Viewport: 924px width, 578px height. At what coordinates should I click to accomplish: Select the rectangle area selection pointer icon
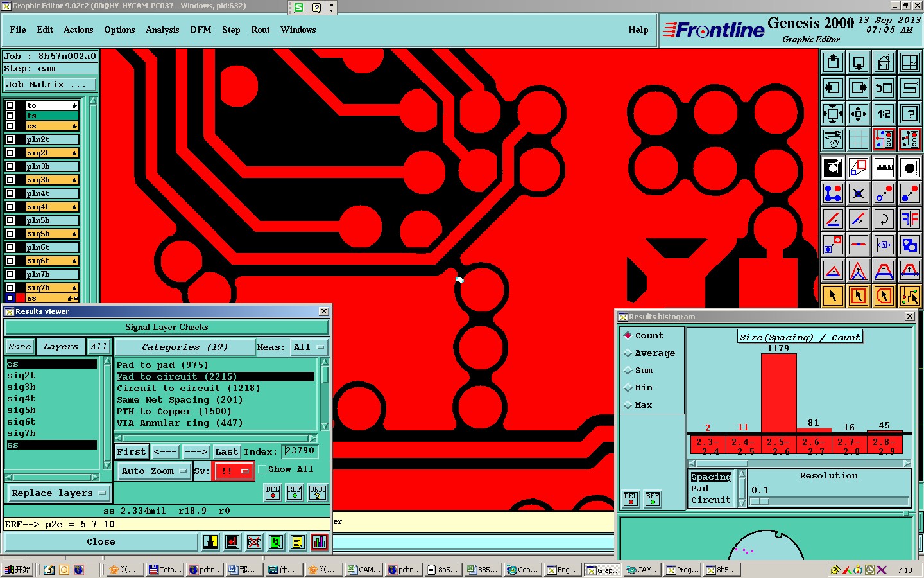pyautogui.click(x=859, y=296)
